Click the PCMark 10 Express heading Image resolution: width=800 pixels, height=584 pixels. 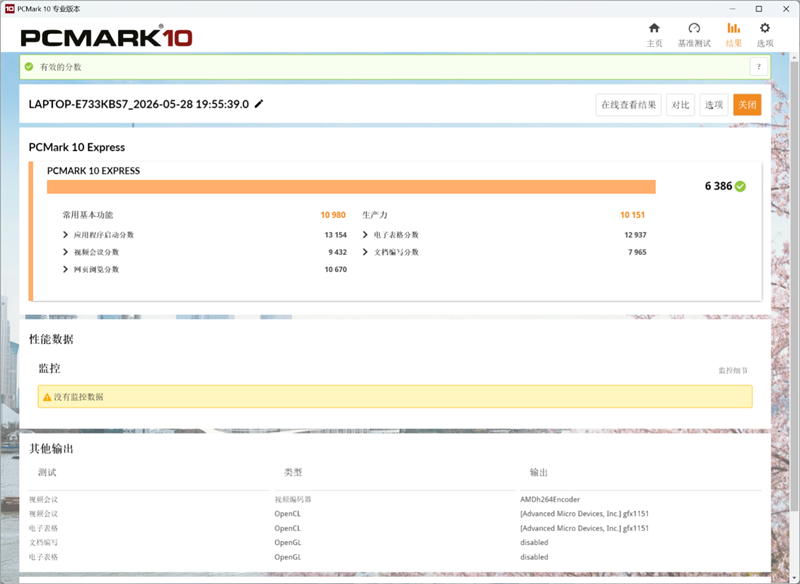(77, 147)
